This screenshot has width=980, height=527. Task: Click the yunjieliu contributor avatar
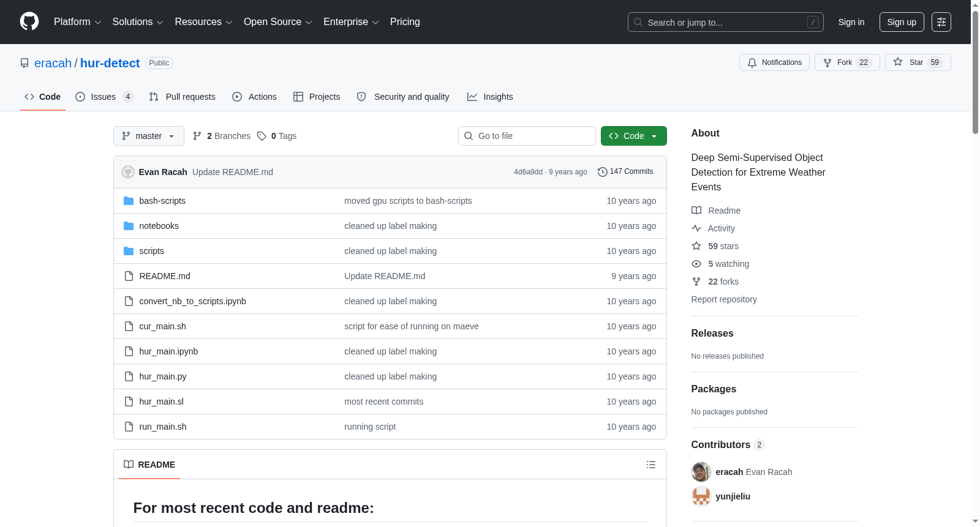tap(701, 496)
